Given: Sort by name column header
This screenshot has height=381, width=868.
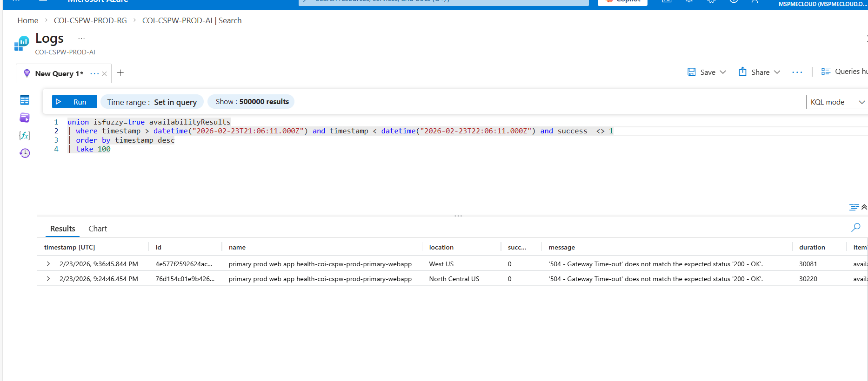Looking at the screenshot, I should click(237, 247).
